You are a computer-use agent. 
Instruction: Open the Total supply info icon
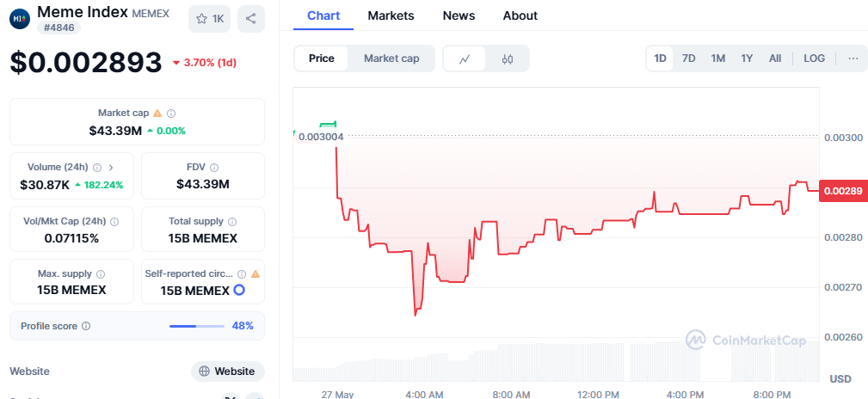(x=232, y=221)
